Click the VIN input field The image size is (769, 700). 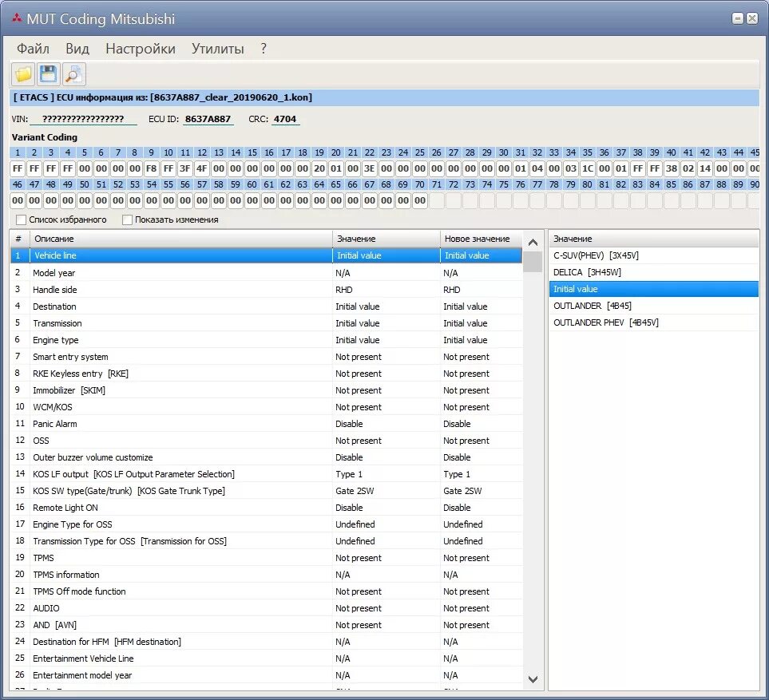click(83, 119)
